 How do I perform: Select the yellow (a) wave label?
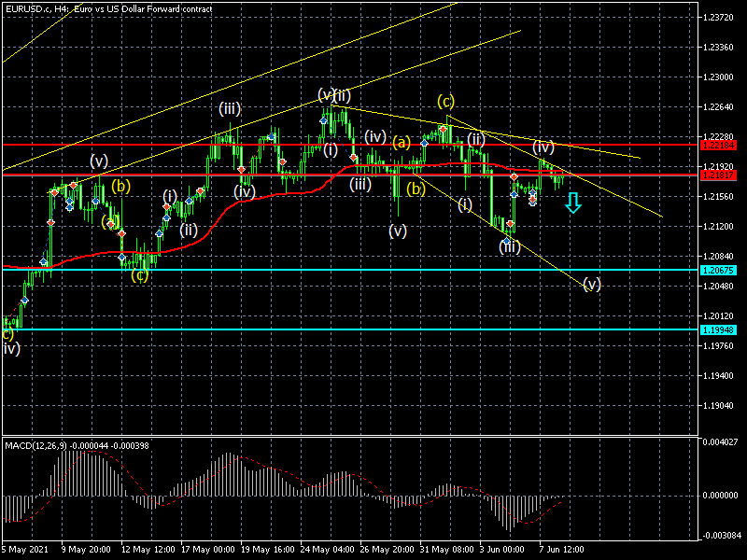(x=402, y=143)
